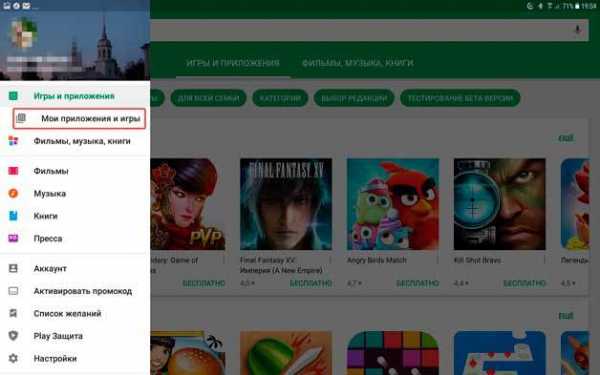Click the blue Книги icon
This screenshot has height=375, width=600.
pos(13,216)
